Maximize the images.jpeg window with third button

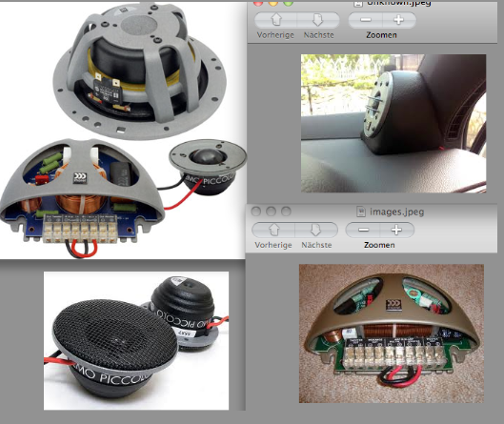click(286, 212)
